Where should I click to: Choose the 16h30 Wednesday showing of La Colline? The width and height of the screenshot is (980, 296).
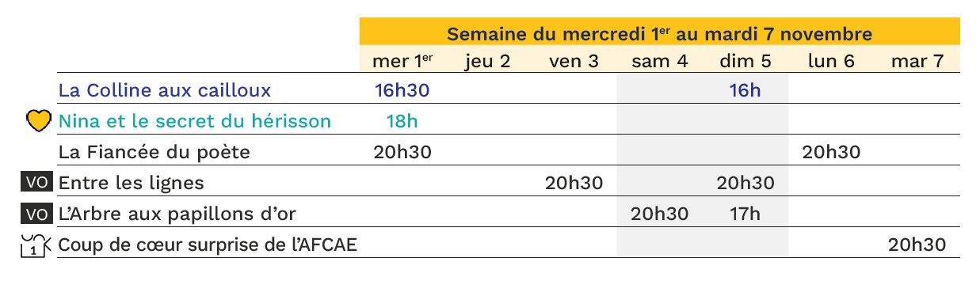[402, 90]
